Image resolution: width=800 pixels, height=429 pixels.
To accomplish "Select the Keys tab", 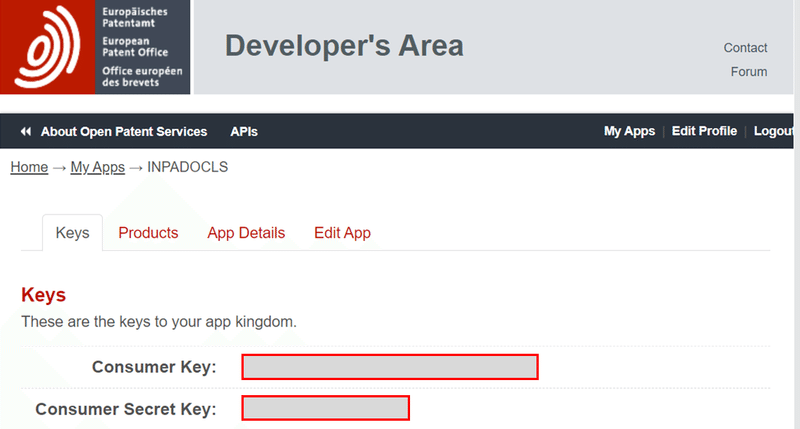I will pos(72,233).
